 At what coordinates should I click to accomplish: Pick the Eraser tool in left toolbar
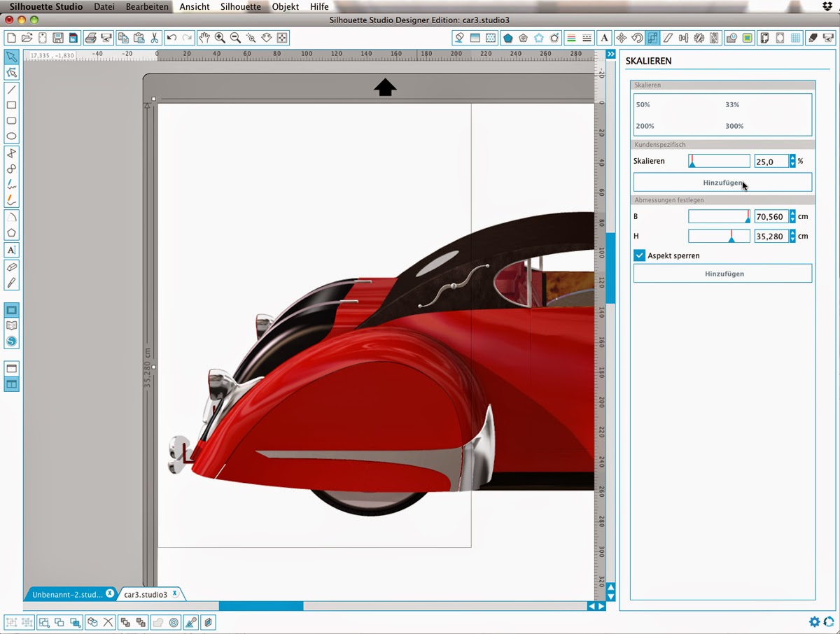pyautogui.click(x=11, y=267)
